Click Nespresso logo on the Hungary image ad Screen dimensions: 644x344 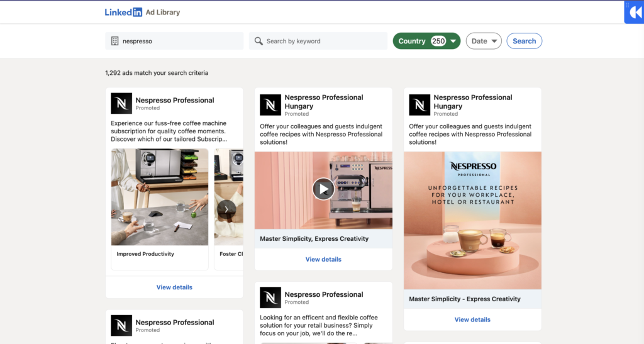point(419,104)
